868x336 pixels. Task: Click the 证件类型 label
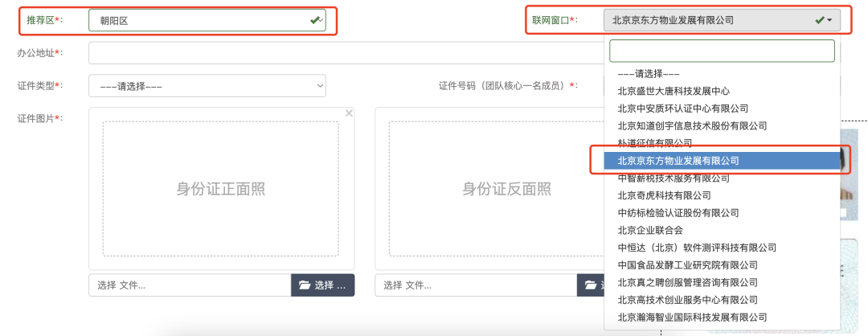[40, 85]
